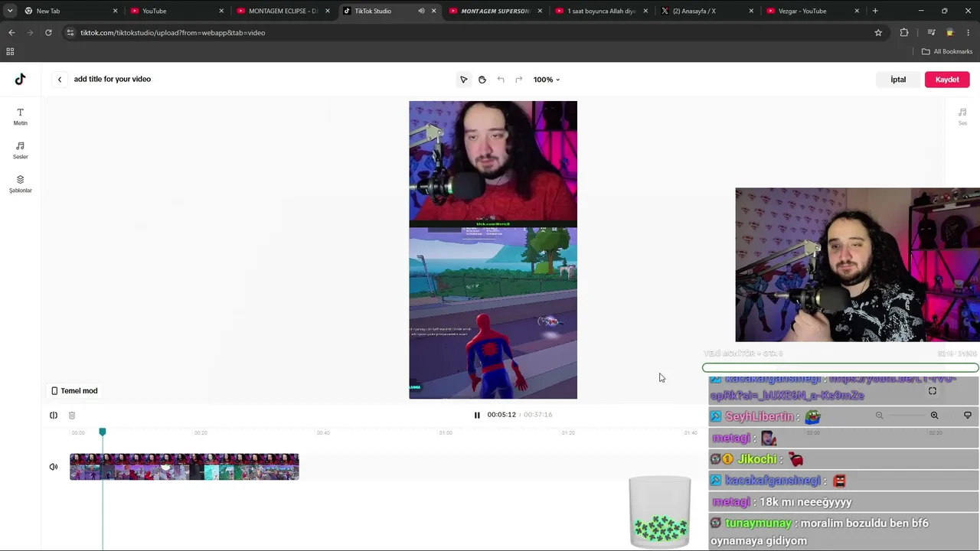Viewport: 980px width, 551px height.
Task: Open the rightmost timeline options icon
Action: coord(968,416)
